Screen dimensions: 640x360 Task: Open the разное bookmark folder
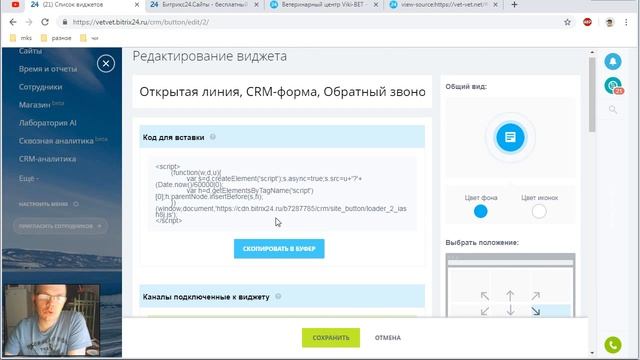tap(56, 38)
